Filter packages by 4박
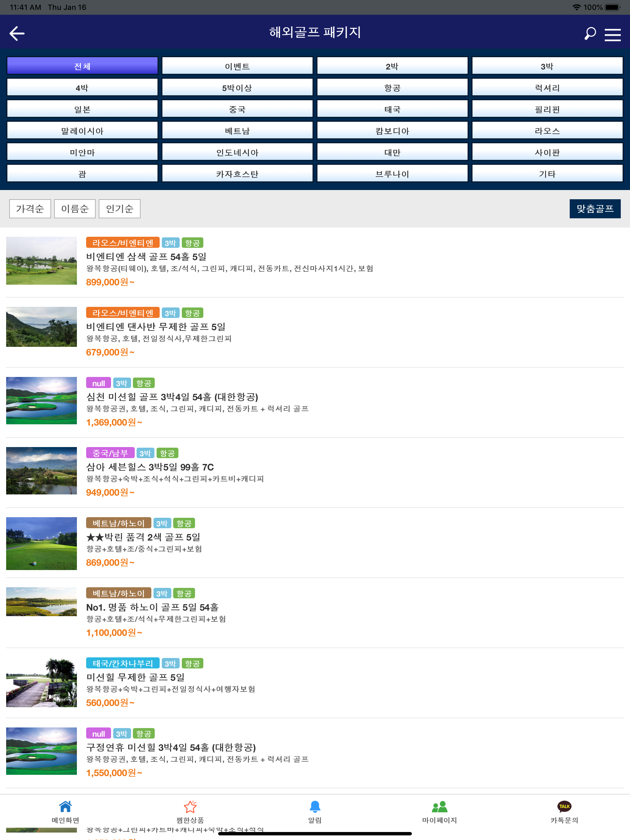 [82, 87]
